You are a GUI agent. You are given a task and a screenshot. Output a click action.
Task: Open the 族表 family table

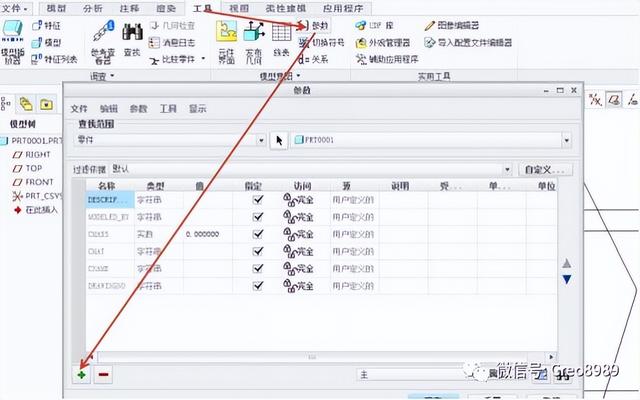tap(281, 40)
